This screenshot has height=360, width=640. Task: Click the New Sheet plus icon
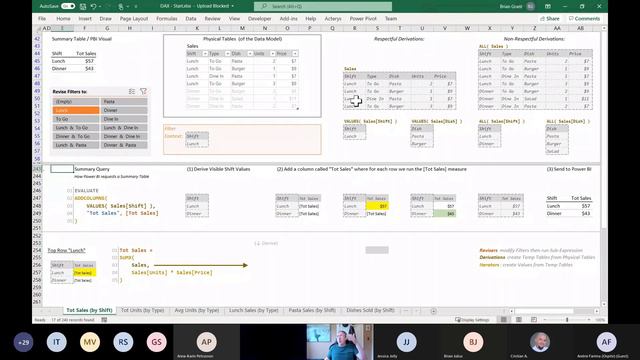(x=433, y=311)
